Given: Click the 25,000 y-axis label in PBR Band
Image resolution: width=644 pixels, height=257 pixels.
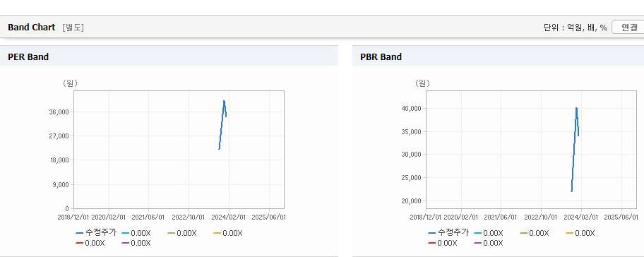Looking at the screenshot, I should 412,178.
